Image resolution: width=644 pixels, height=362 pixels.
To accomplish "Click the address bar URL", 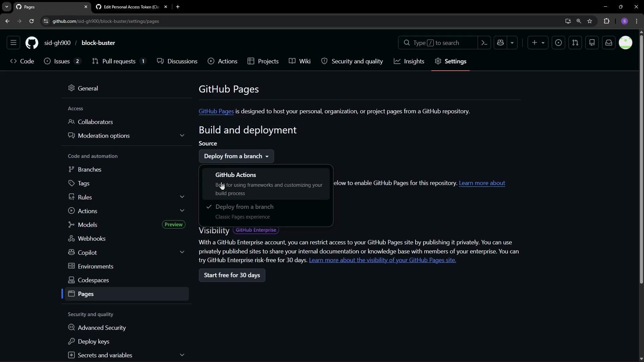I will (x=106, y=21).
